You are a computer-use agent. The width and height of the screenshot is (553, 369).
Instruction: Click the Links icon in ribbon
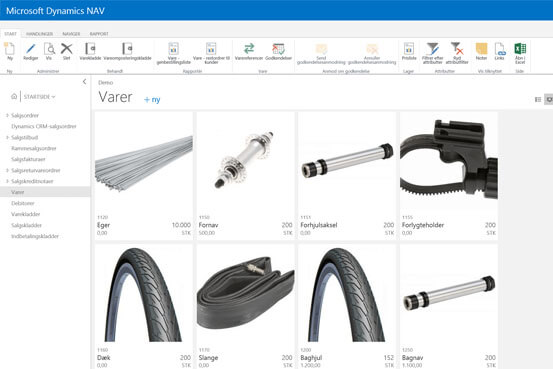500,49
